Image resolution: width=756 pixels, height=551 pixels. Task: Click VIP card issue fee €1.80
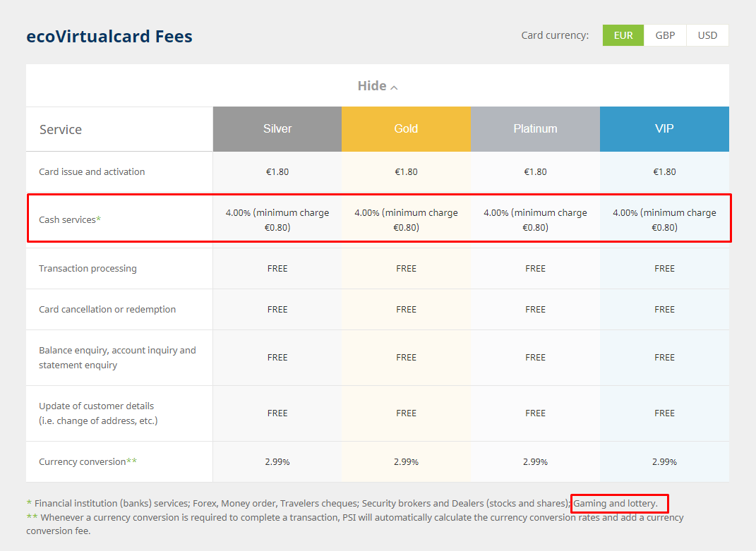pyautogui.click(x=664, y=171)
